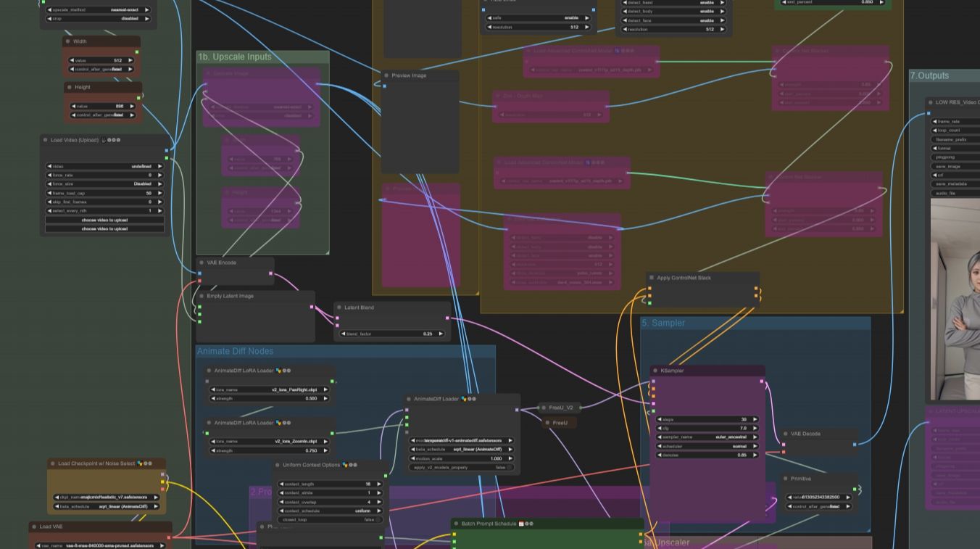Click the Width node value field showing 512
The height and width of the screenshot is (549, 980).
coord(101,60)
